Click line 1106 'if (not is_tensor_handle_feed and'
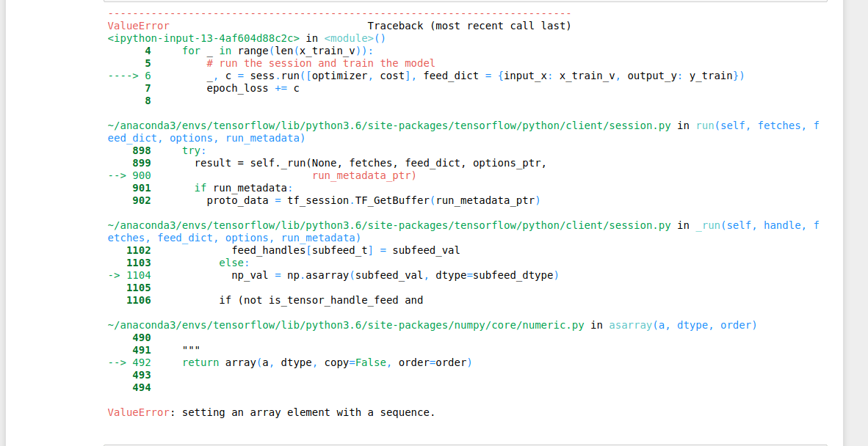The image size is (868, 446). pos(321,301)
